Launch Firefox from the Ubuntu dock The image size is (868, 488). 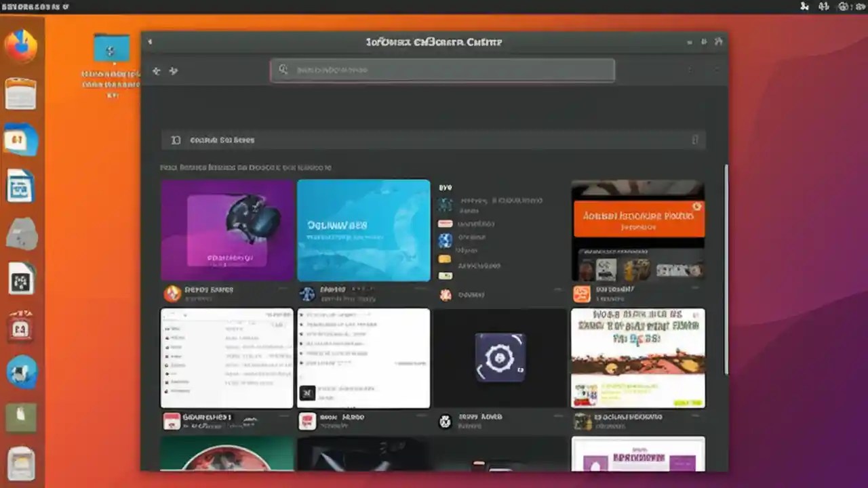click(x=21, y=45)
